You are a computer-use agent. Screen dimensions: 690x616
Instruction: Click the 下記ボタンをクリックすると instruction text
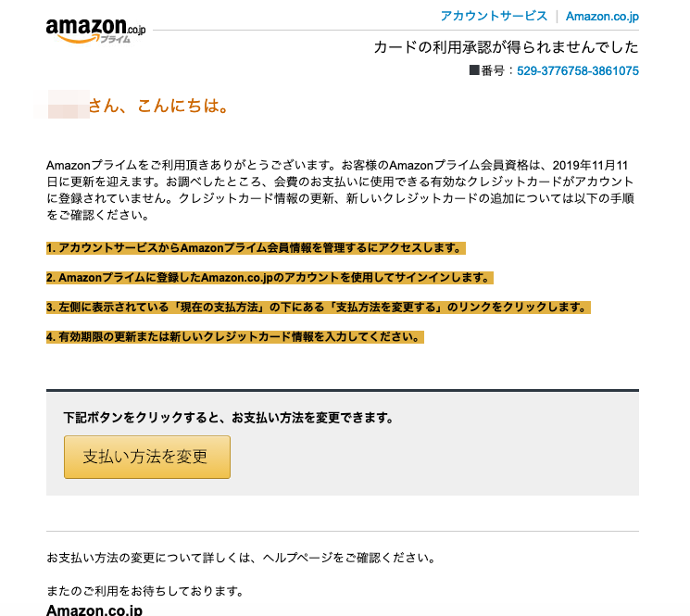coord(229,418)
